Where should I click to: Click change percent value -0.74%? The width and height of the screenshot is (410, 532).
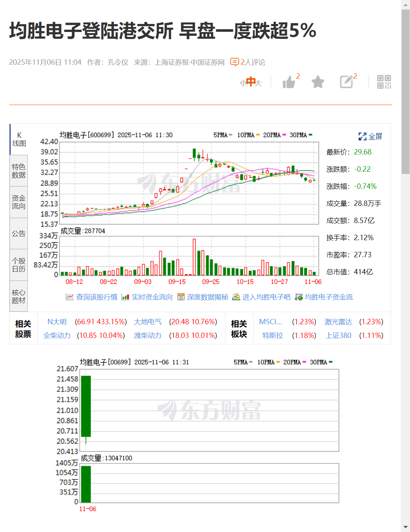365,186
